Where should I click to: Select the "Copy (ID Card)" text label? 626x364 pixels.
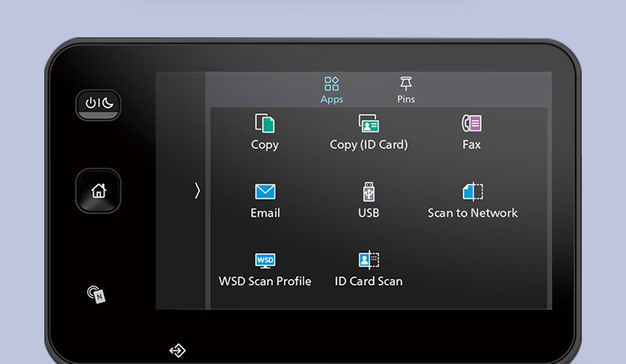tap(369, 145)
